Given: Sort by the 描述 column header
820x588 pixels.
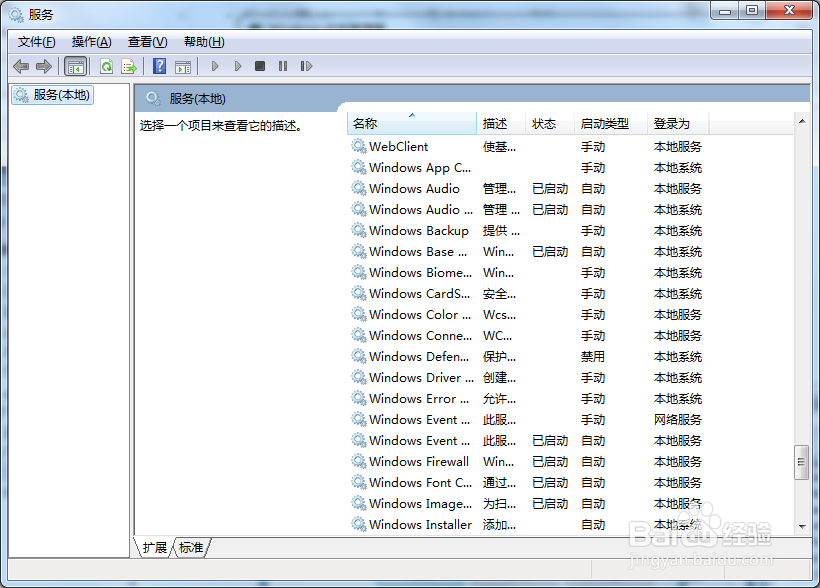Looking at the screenshot, I should [x=501, y=123].
